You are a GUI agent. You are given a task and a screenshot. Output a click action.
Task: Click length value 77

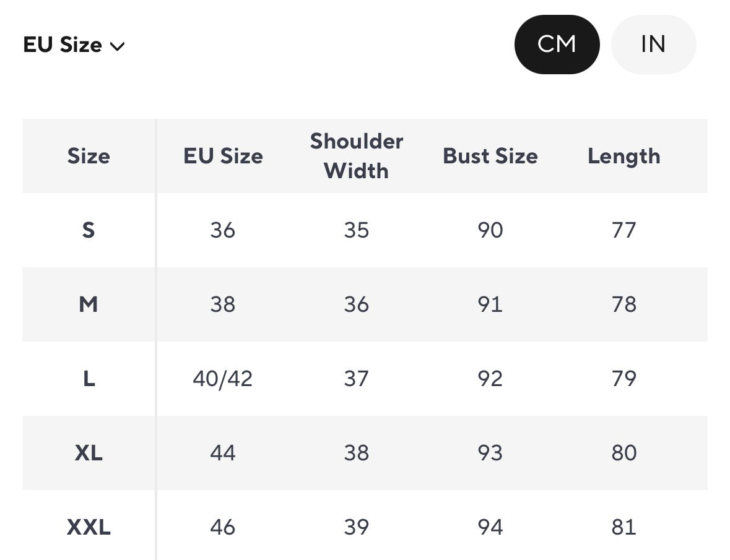[624, 230]
